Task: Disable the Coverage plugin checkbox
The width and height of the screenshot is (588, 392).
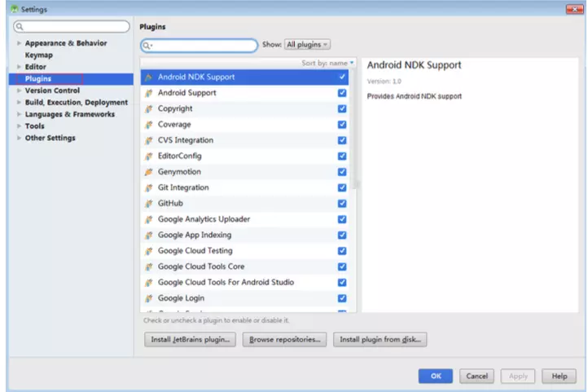Action: [342, 124]
